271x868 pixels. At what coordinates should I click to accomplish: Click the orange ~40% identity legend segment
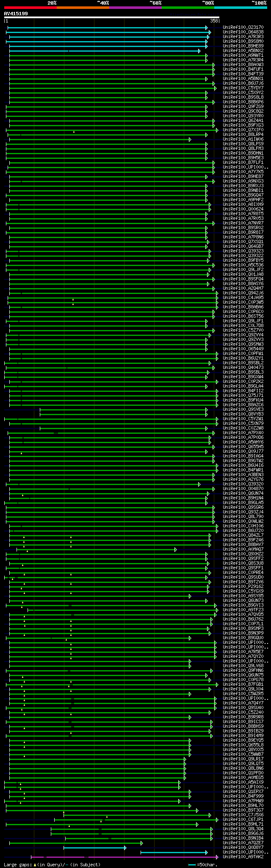click(83, 7)
